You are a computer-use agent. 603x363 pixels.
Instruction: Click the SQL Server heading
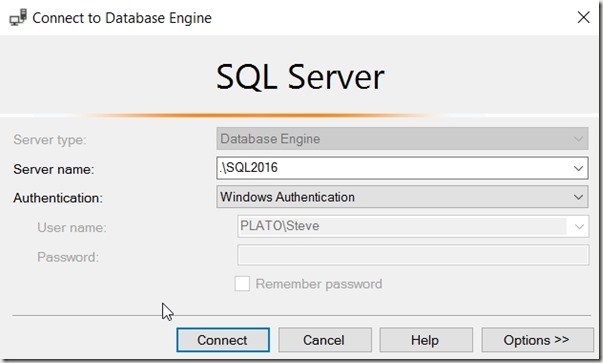(x=300, y=77)
